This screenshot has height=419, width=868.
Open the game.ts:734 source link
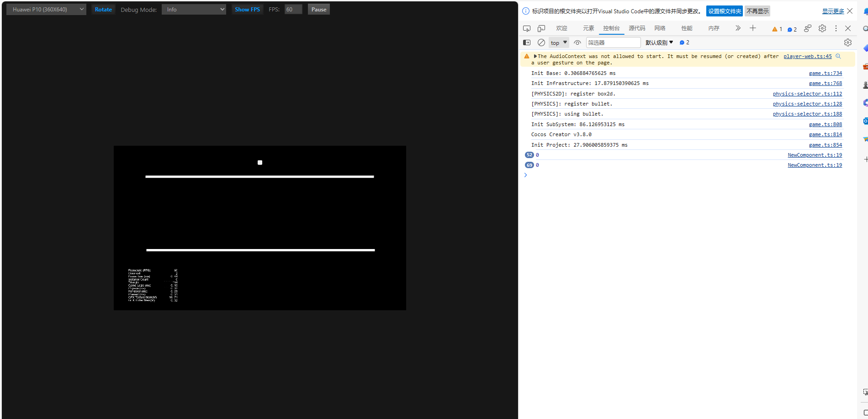point(826,73)
